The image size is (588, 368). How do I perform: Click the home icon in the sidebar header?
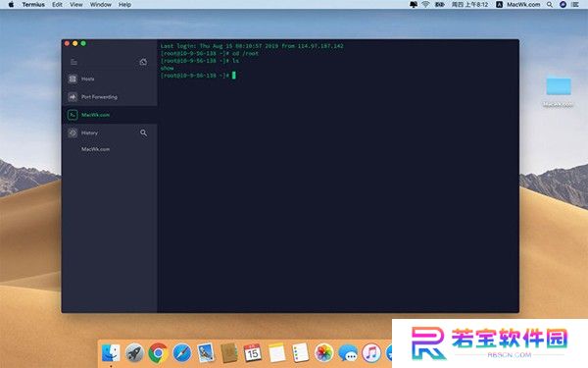click(x=143, y=62)
